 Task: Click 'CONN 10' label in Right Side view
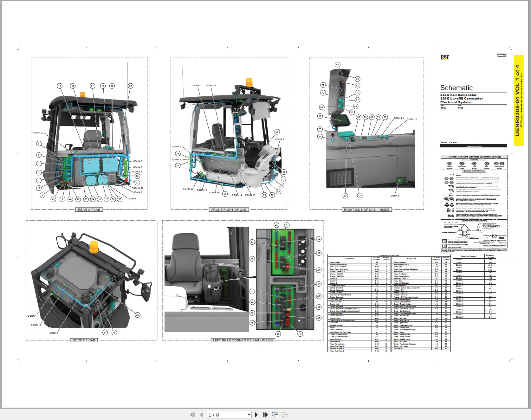pos(412,120)
